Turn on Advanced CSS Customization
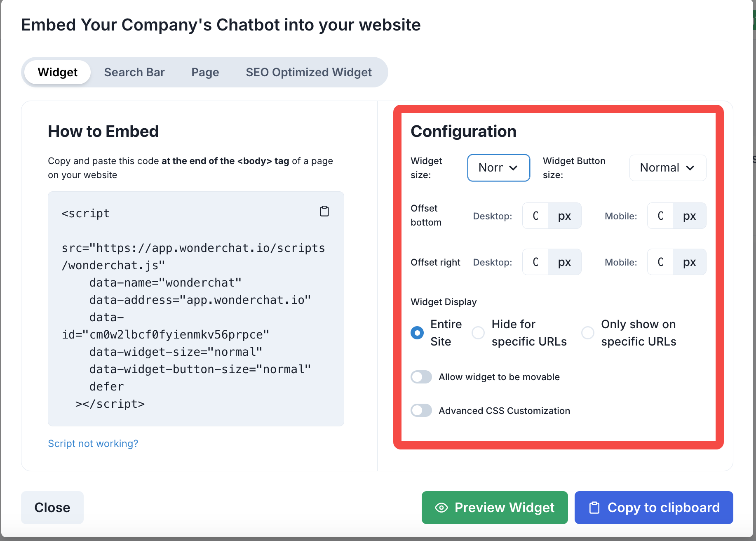756x541 pixels. tap(421, 411)
